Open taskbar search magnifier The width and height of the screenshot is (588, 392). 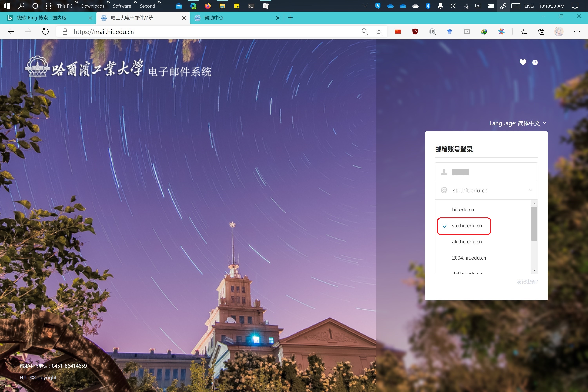pos(21,6)
